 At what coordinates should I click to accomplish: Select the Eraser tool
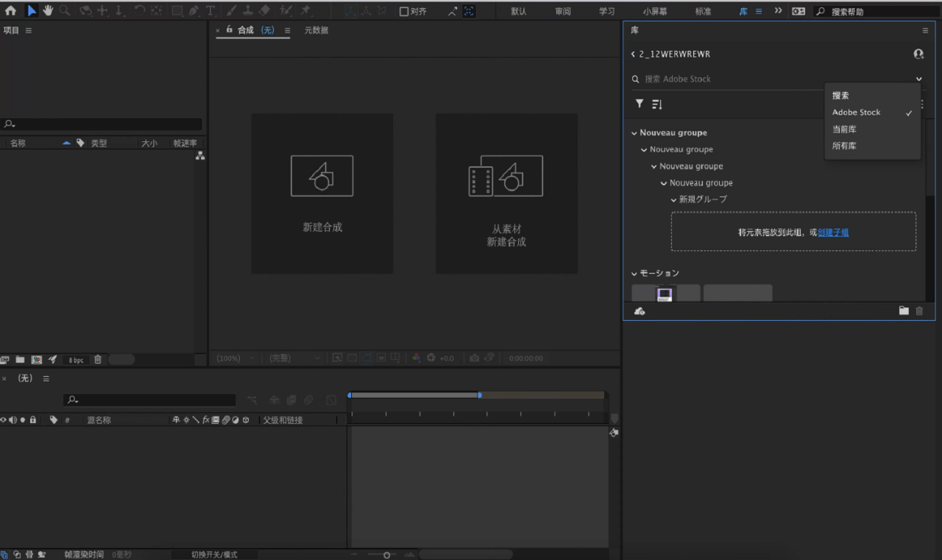tap(265, 11)
